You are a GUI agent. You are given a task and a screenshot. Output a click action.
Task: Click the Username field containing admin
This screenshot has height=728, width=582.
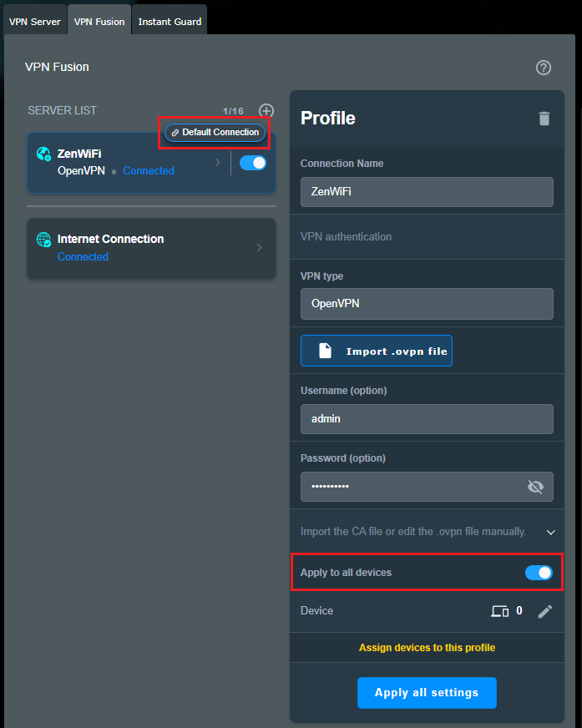pyautogui.click(x=427, y=419)
